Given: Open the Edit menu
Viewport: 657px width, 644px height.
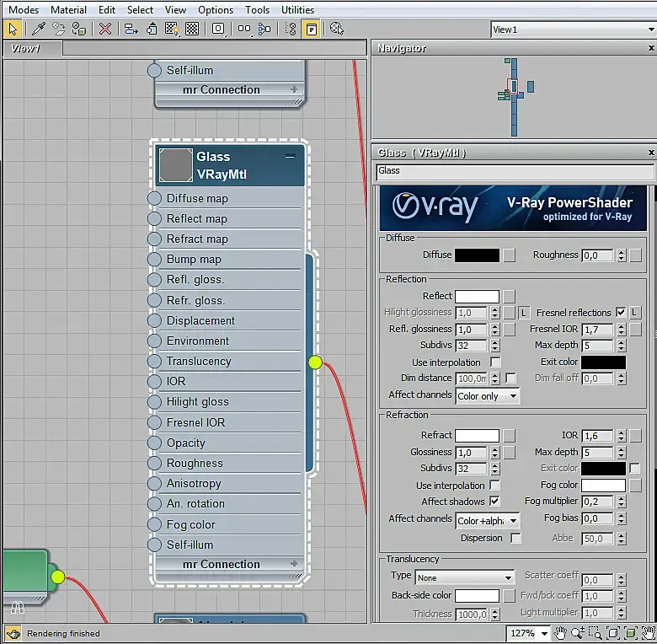Looking at the screenshot, I should pyautogui.click(x=107, y=9).
